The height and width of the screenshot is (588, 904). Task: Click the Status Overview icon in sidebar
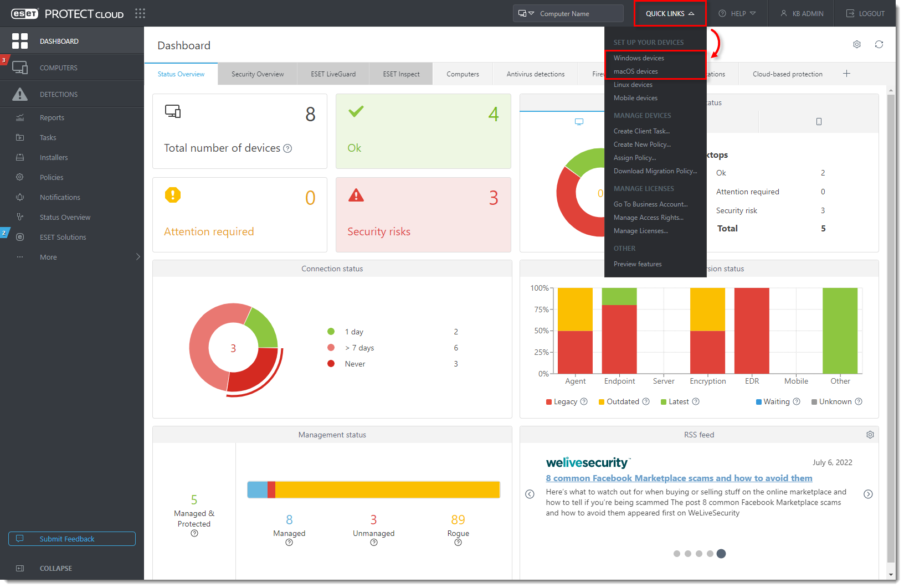pos(20,217)
